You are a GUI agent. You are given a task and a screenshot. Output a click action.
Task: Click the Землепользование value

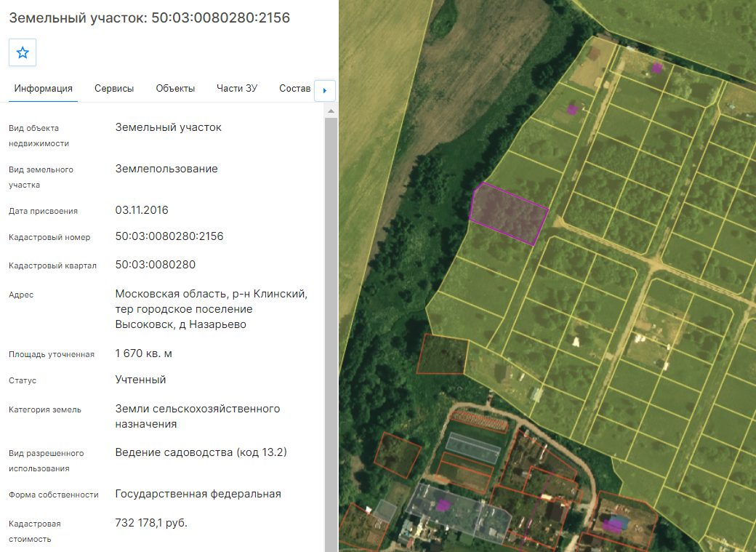tap(166, 169)
